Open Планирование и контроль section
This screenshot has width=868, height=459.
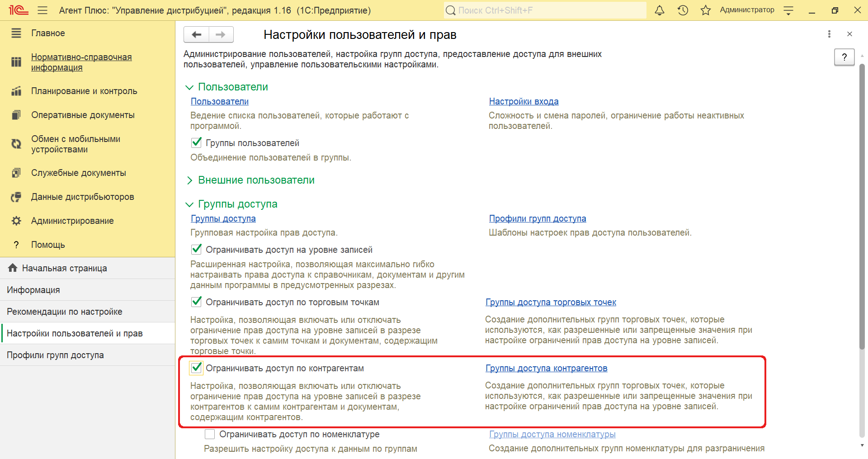tap(84, 91)
